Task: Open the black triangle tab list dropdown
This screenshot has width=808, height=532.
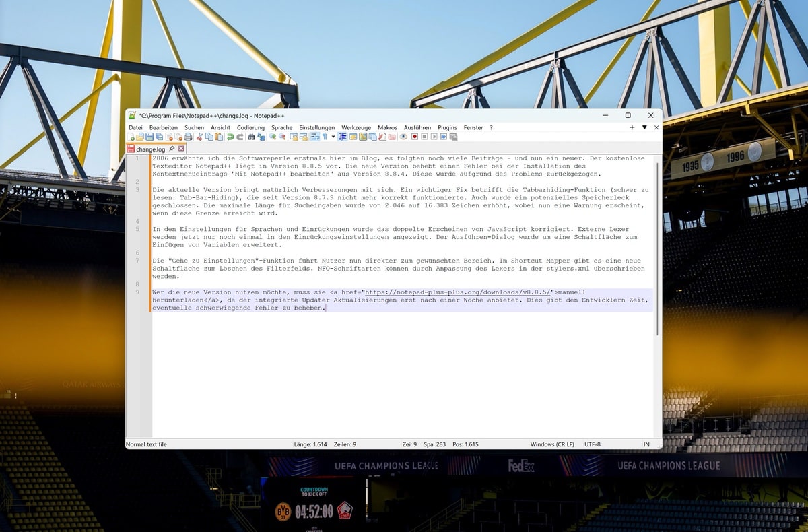Action: [644, 127]
